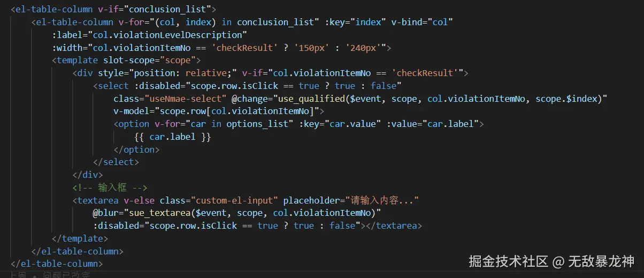This screenshot has height=278, width=644.
Task: Click the @blur sue_textarea handler
Action: coord(233,213)
